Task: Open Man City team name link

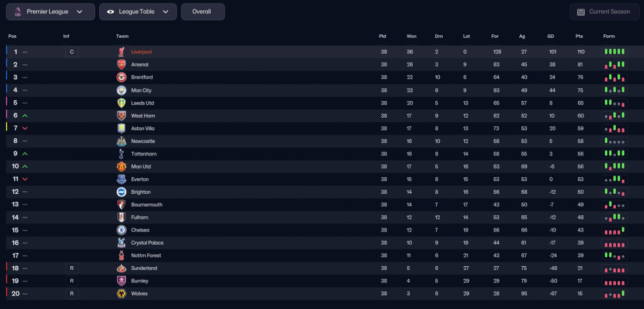Action: pos(141,90)
